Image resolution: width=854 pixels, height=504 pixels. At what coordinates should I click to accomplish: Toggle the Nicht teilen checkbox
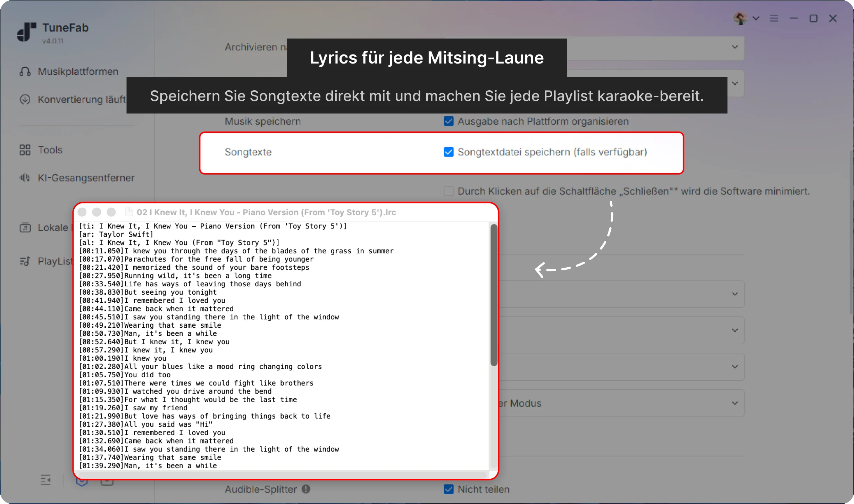449,489
